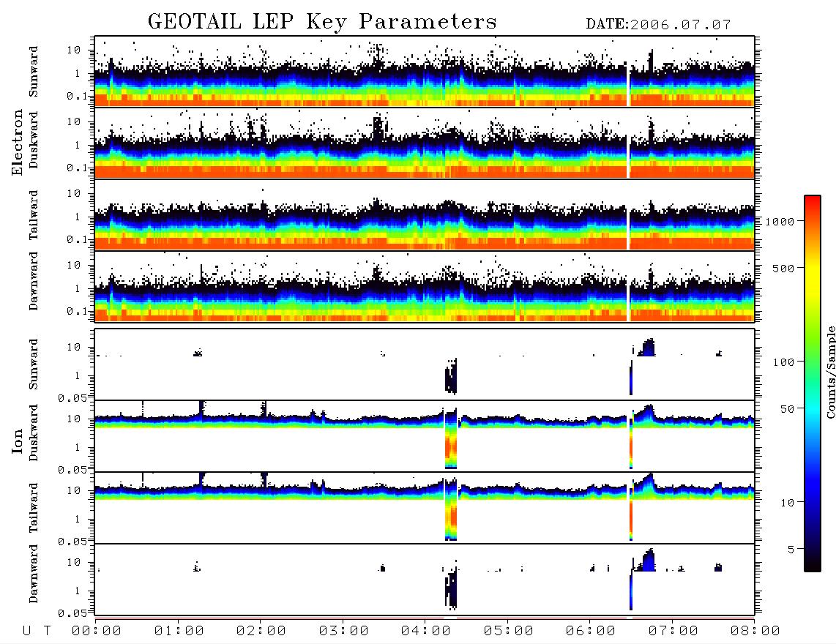Image resolution: width=836 pixels, height=644 pixels.
Task: Click the "0.05" tick of Ion Sunward panel
Action: (72, 397)
